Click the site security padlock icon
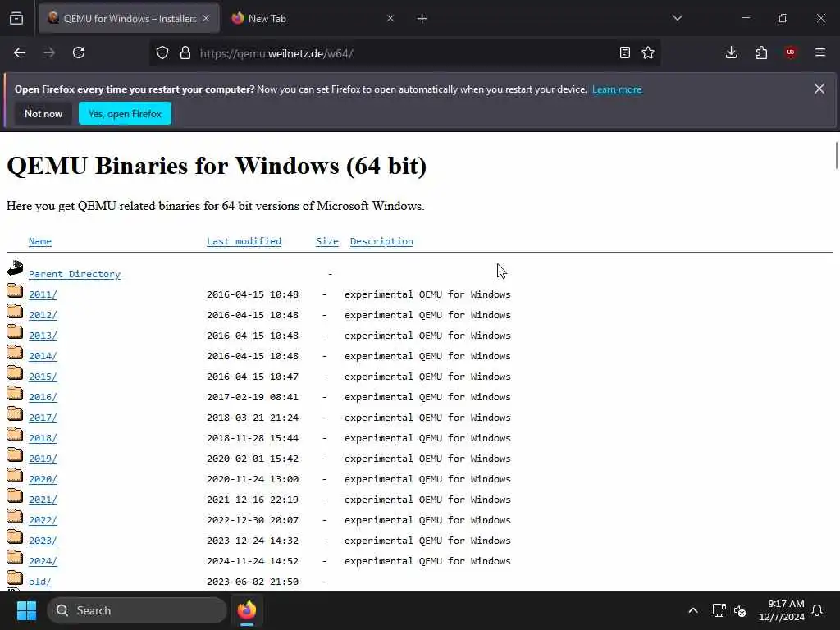 coord(185,52)
